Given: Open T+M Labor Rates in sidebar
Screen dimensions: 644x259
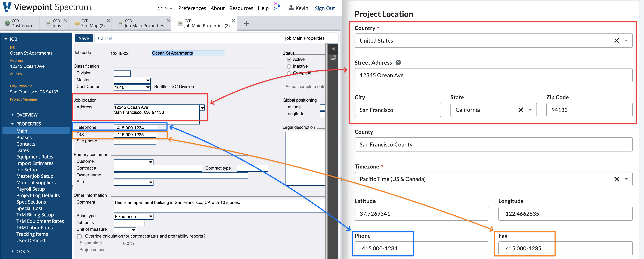Looking at the screenshot, I should click(35, 228).
